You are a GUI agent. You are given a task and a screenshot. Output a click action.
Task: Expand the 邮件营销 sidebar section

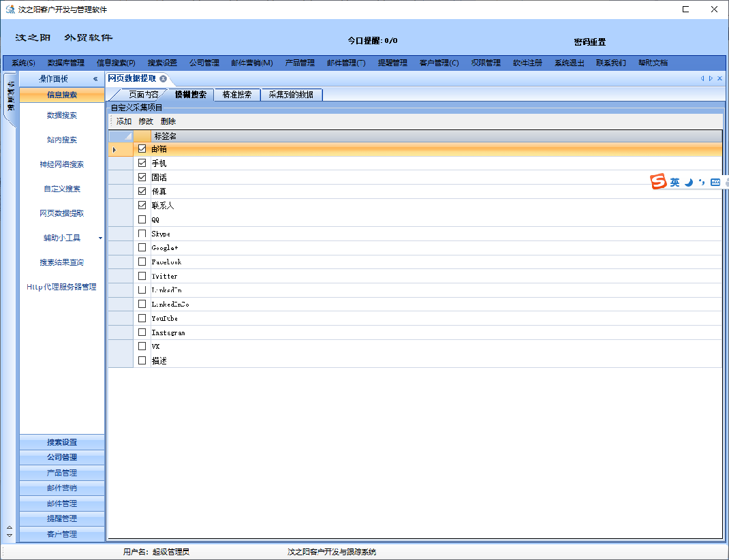coord(62,488)
